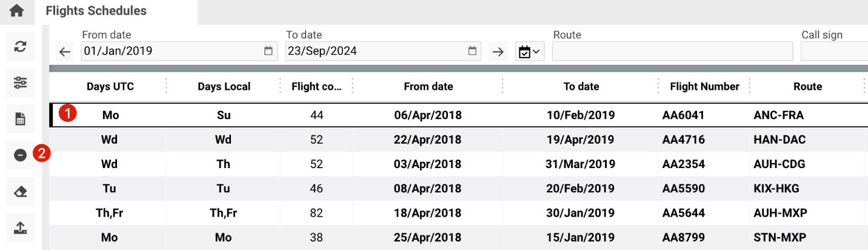
Task: Go to previous date range arrow
Action: [x=65, y=52]
